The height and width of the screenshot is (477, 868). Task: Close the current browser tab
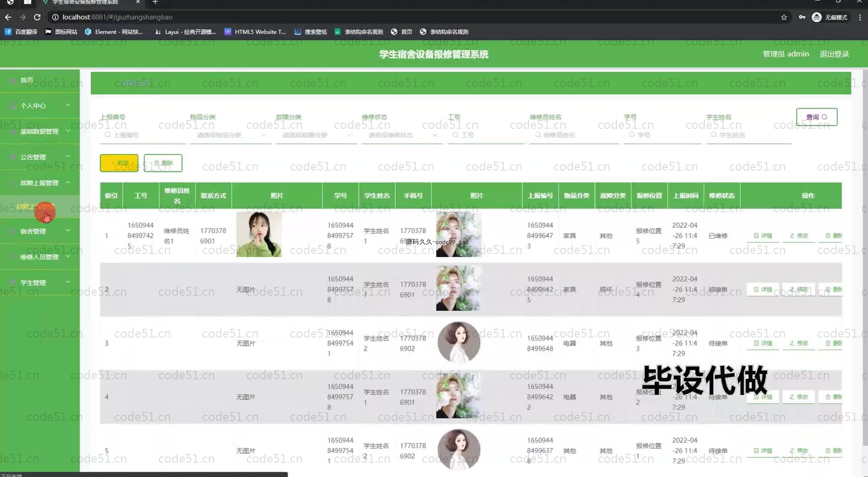pyautogui.click(x=138, y=2)
